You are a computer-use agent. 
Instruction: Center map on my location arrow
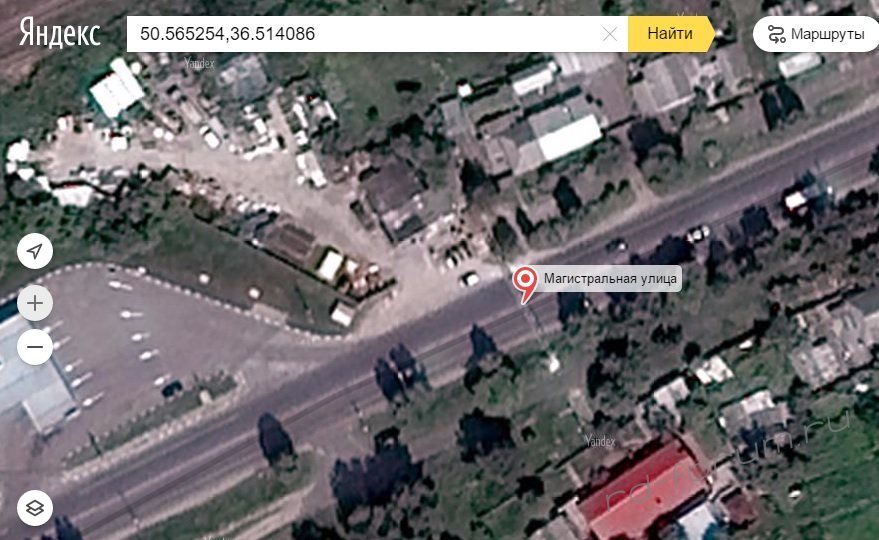click(35, 251)
